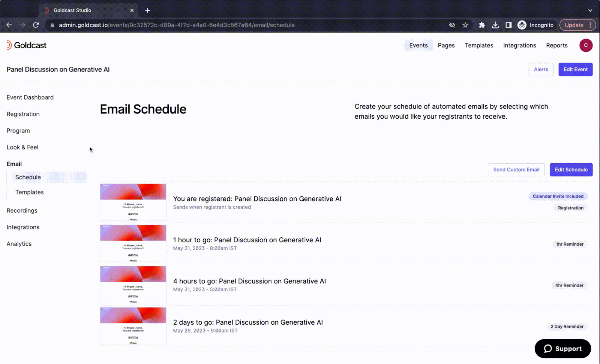The image size is (600, 364).
Task: Open browser downloads icon
Action: [x=495, y=25]
